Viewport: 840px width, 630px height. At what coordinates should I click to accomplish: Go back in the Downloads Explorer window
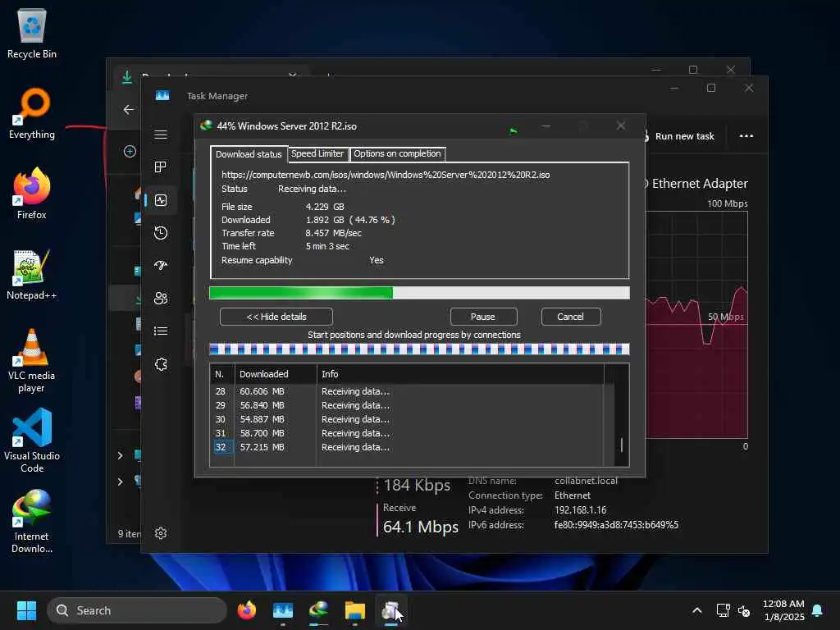[x=129, y=110]
